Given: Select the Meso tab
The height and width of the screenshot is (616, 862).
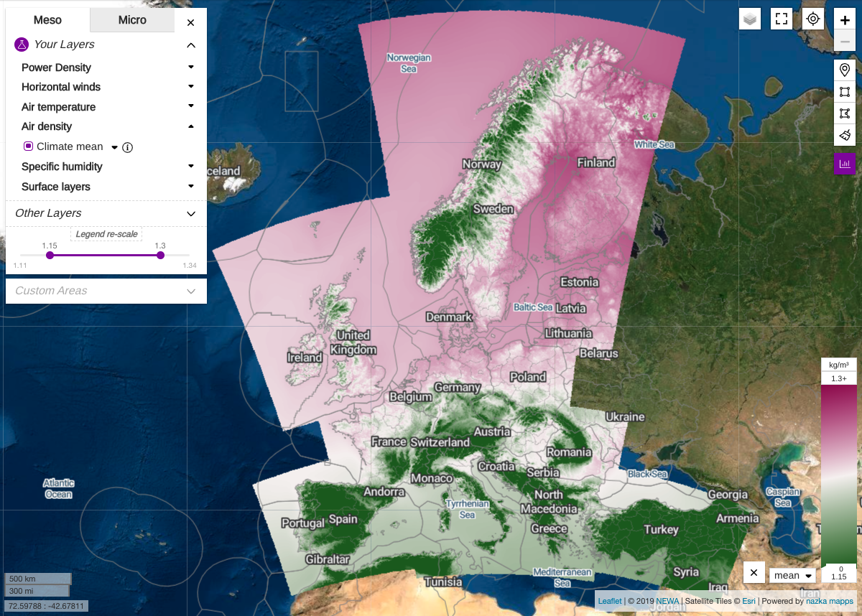Looking at the screenshot, I should tap(48, 20).
